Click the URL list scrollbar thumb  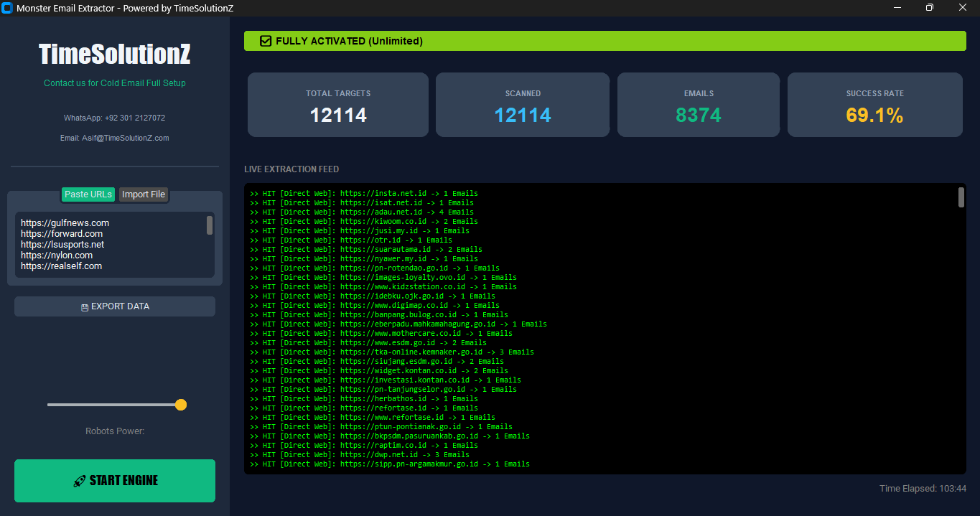[x=210, y=225]
